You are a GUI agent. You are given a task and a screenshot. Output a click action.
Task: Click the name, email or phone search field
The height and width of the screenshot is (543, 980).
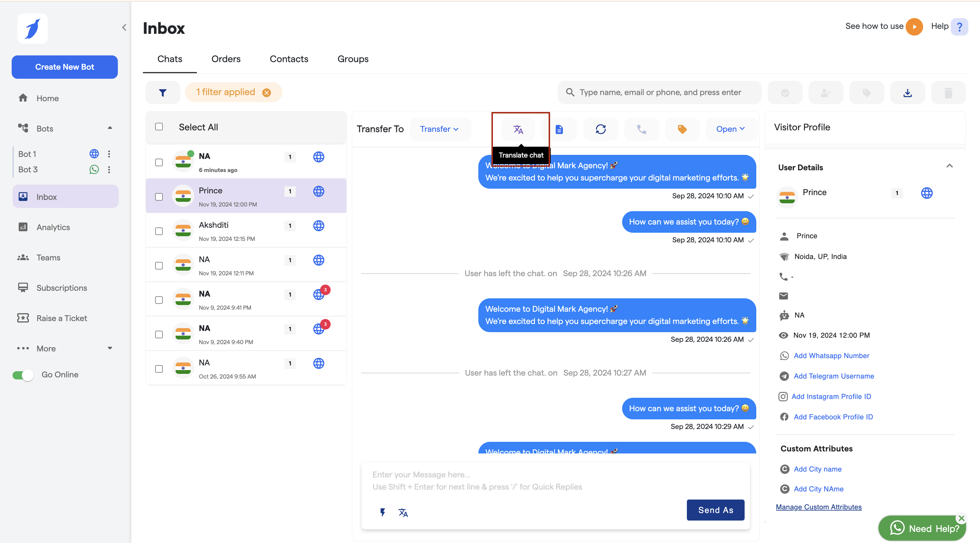click(660, 92)
